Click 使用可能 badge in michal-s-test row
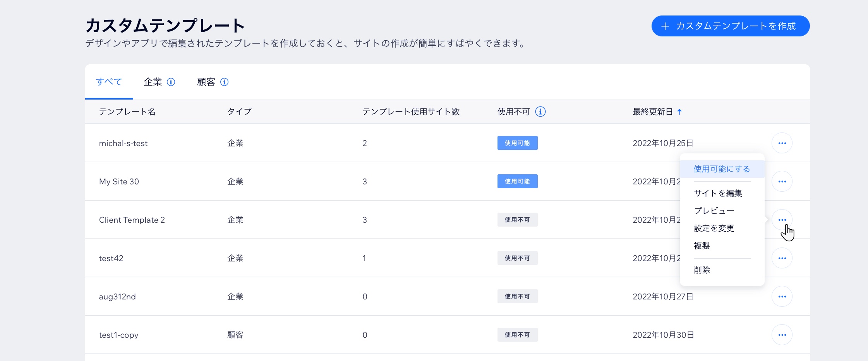868x361 pixels. click(x=517, y=143)
